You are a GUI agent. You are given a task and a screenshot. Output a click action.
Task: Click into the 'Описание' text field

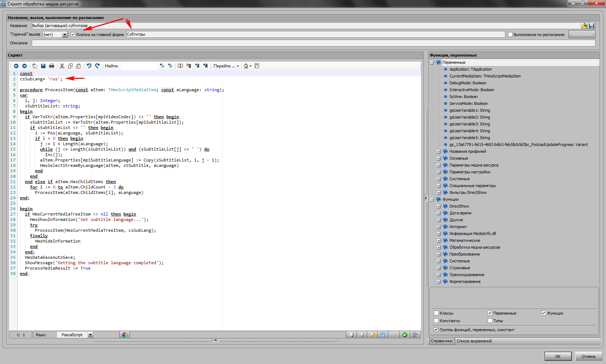tap(313, 43)
